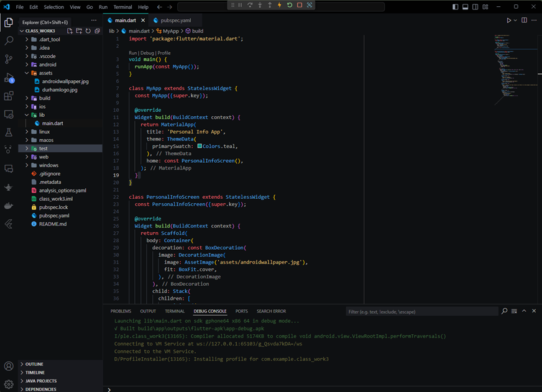
Task: Open the Selection menu
Action: point(53,7)
